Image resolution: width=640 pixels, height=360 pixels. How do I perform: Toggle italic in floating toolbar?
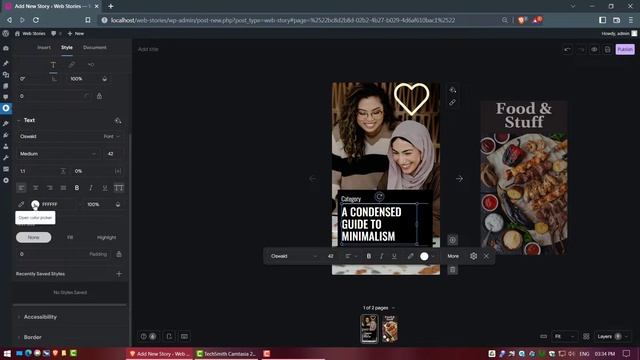click(x=381, y=256)
